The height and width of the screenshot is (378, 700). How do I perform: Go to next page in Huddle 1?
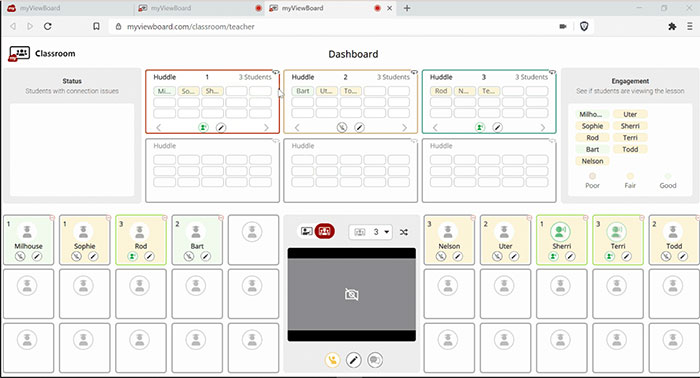pyautogui.click(x=267, y=128)
